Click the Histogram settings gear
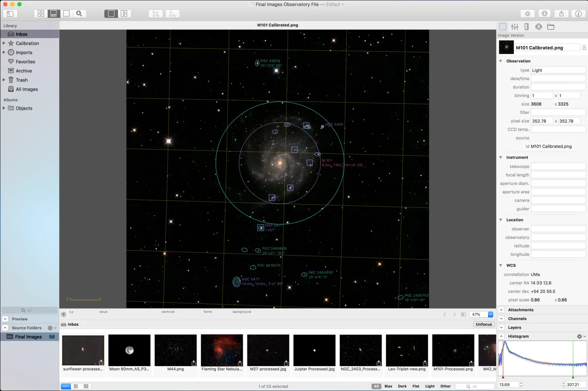Image resolution: width=588 pixels, height=391 pixels. pos(579,336)
